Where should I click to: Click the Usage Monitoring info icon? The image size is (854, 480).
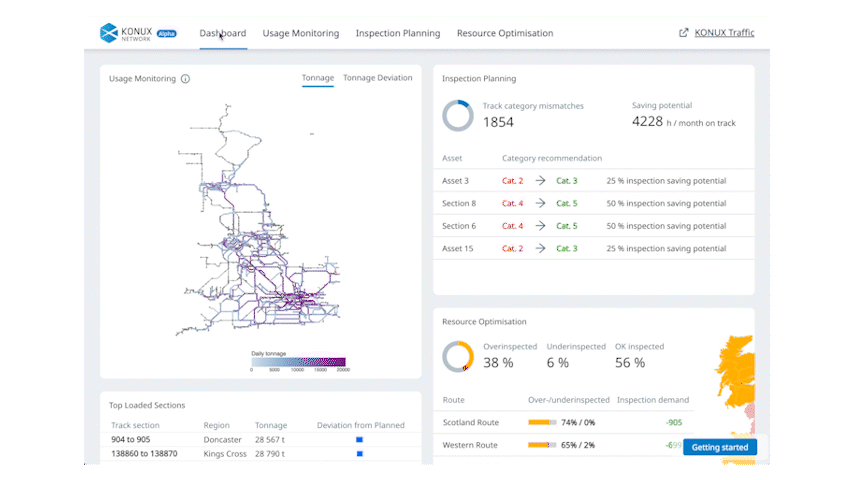[x=185, y=79]
